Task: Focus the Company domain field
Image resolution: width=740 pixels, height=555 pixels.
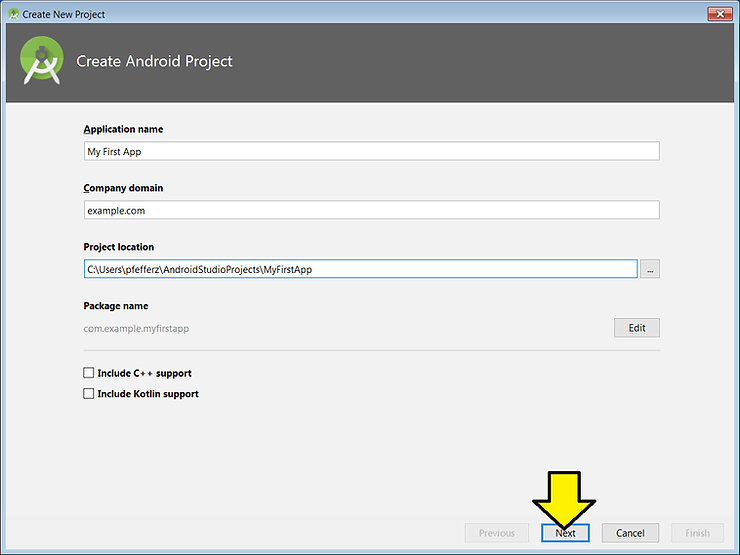Action: coord(371,210)
